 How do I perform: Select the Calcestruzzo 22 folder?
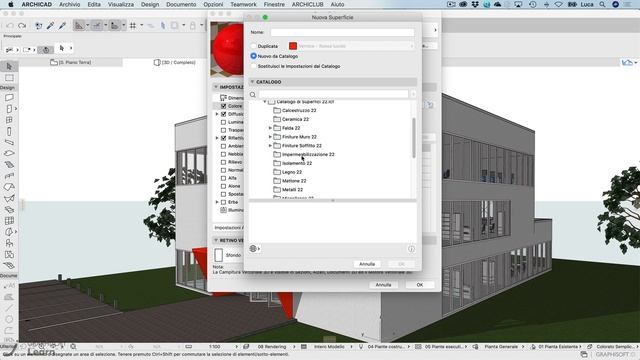pyautogui.click(x=295, y=111)
